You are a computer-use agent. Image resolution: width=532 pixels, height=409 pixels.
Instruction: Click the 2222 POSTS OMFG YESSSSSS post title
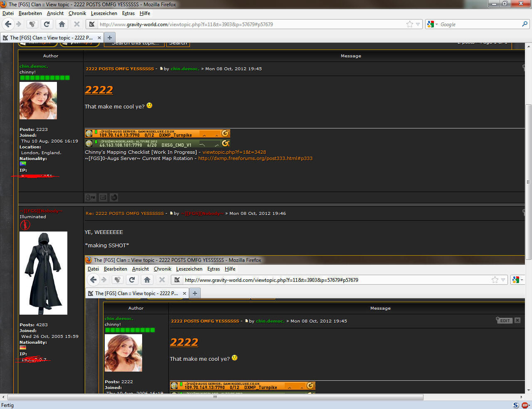pyautogui.click(x=120, y=69)
